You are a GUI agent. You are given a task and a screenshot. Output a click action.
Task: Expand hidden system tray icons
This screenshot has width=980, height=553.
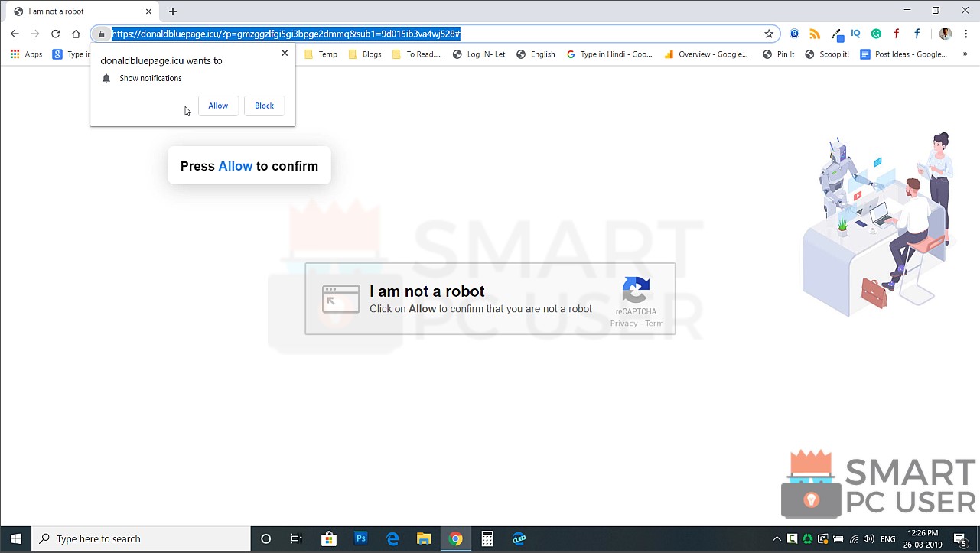pyautogui.click(x=776, y=538)
